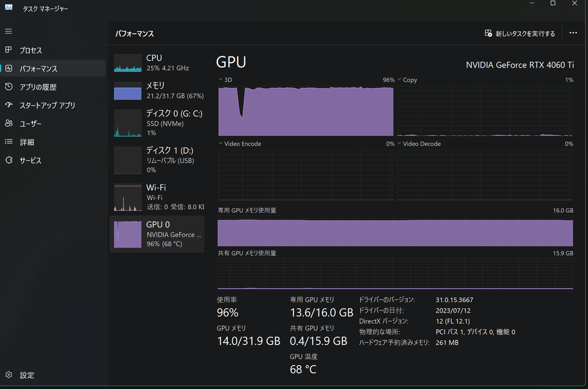Click the 12 (FL 12.1) DirectX value
Viewport: 588px width, 389px height.
click(x=453, y=321)
